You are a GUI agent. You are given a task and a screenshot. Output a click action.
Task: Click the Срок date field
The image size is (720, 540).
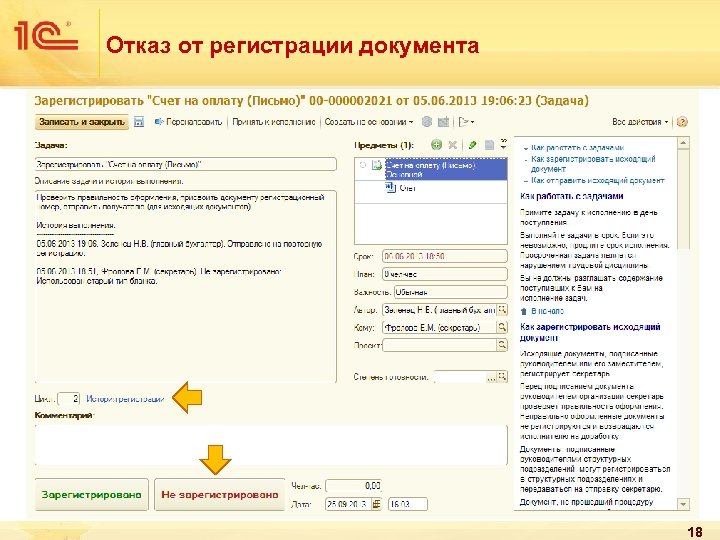(444, 256)
